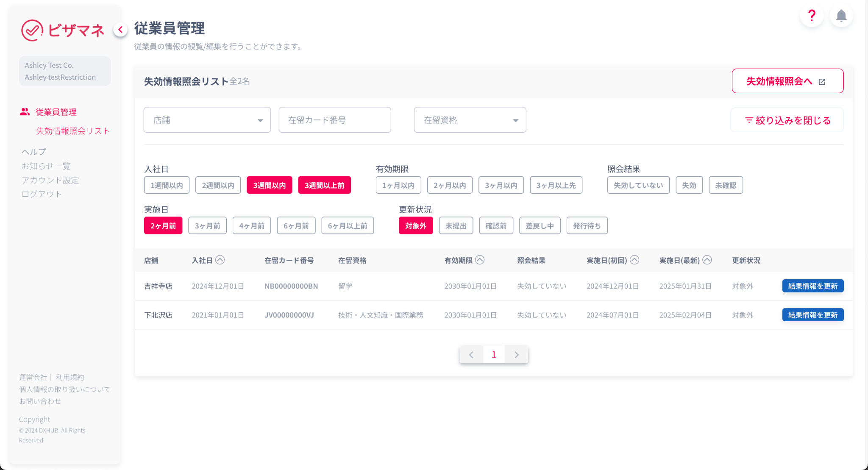Update results for 吉祥寺店 row
The height and width of the screenshot is (470, 868).
point(812,286)
